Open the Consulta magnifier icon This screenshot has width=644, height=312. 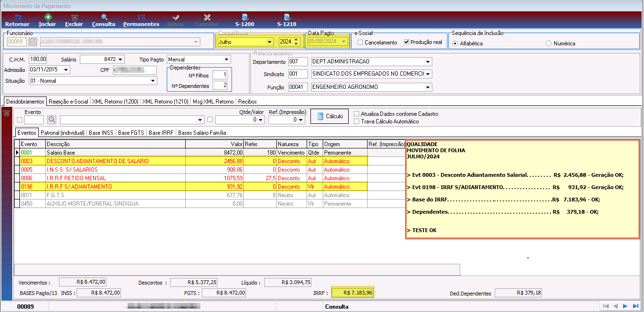tap(104, 17)
